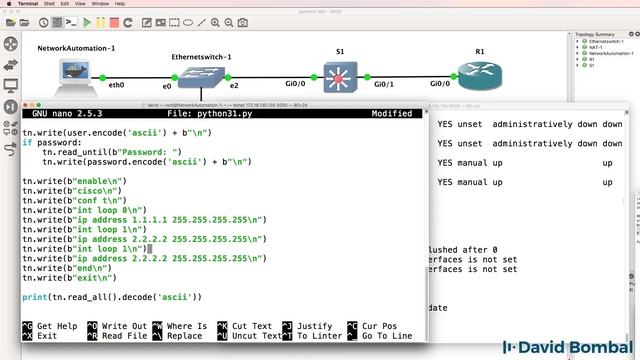Take a screenshot of the topology
The image size is (640, 360).
pos(242,23)
